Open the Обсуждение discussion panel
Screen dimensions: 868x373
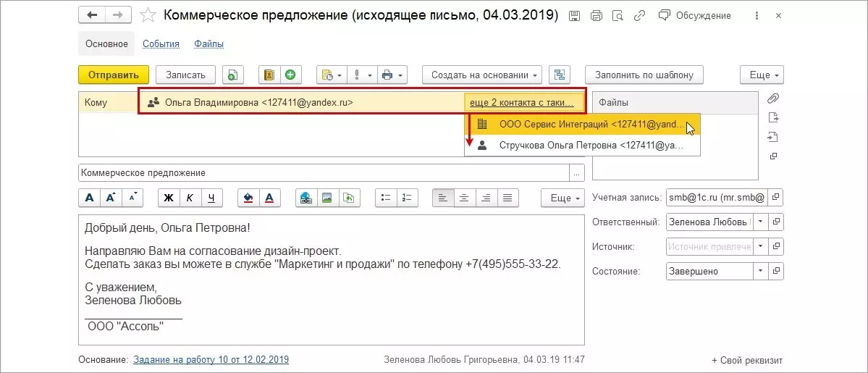[x=694, y=15]
